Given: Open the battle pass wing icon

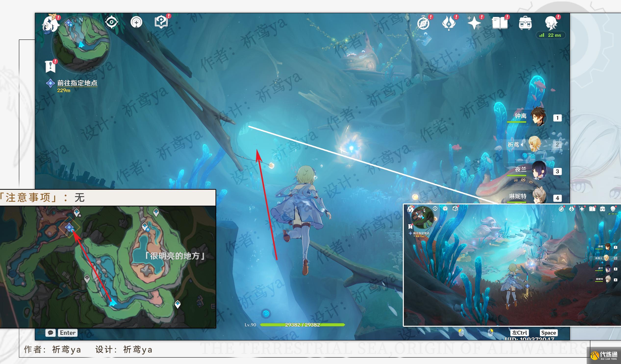Looking at the screenshot, I should (449, 23).
